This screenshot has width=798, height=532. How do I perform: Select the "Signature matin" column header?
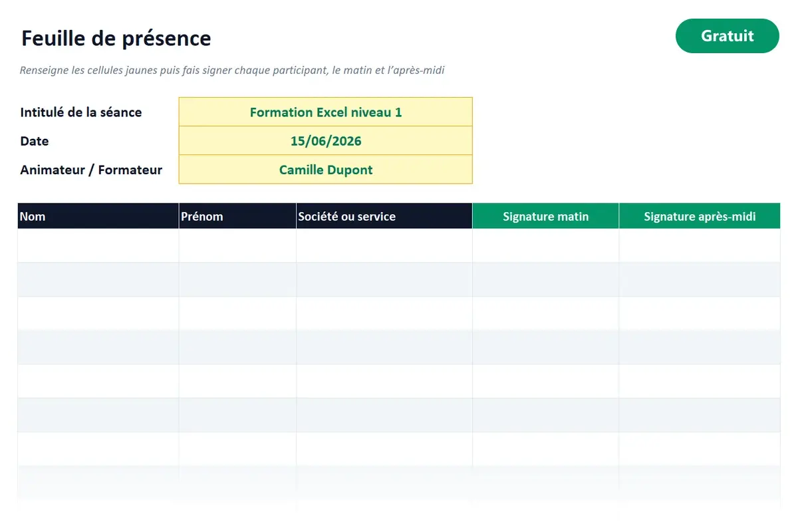coord(546,216)
